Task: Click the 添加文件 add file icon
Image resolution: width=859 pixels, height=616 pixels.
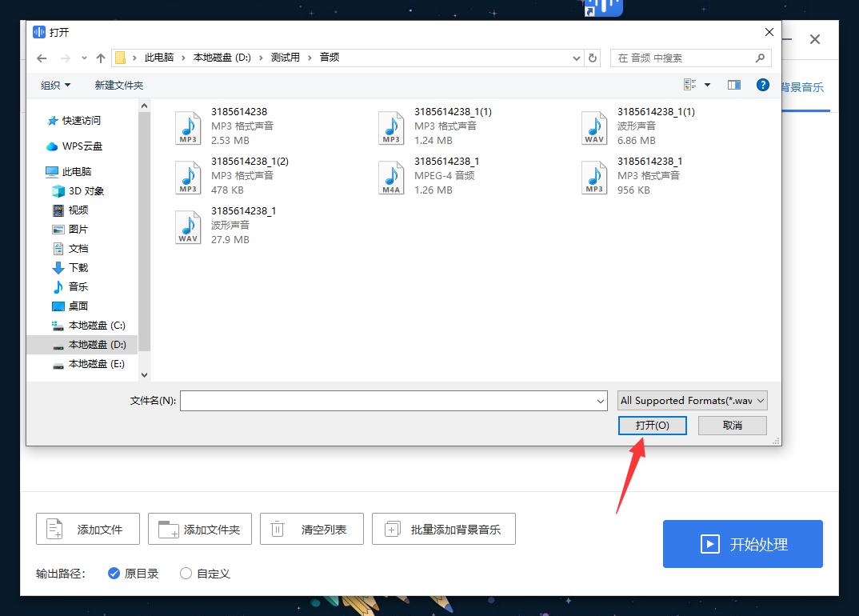Action: click(x=54, y=528)
